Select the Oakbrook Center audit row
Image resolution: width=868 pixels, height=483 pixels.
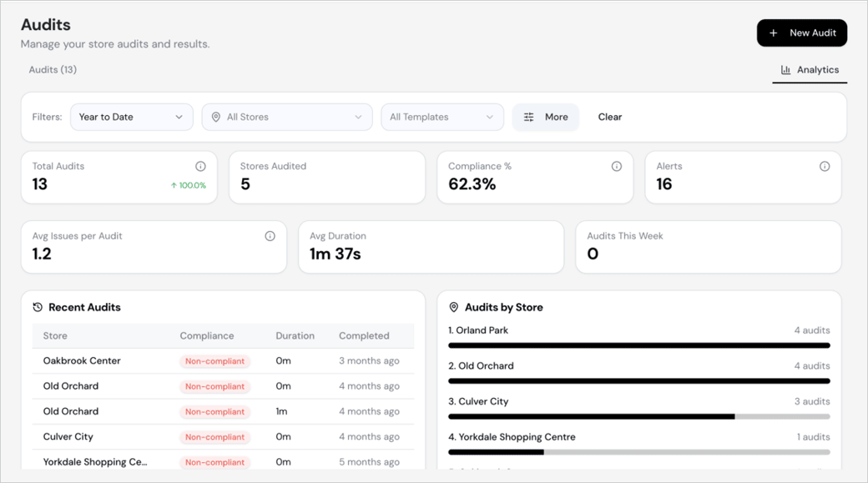pos(223,360)
